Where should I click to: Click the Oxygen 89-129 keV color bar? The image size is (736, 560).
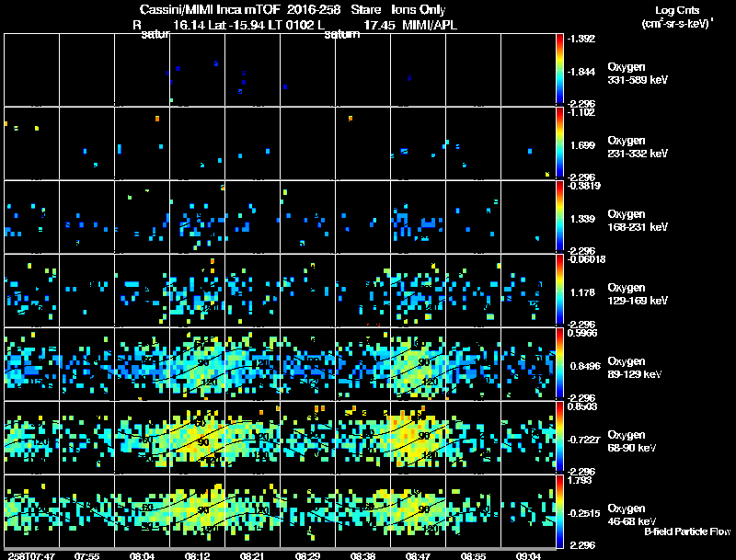[x=559, y=364]
